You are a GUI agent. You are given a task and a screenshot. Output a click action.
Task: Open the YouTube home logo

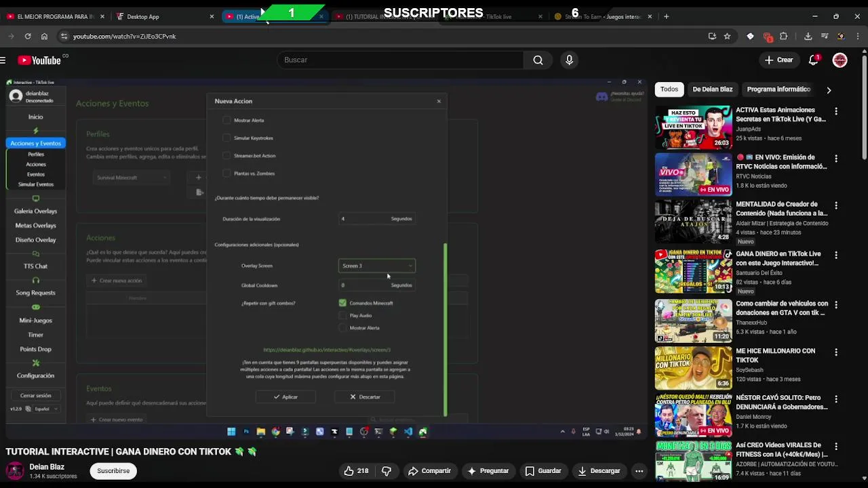pyautogui.click(x=39, y=60)
